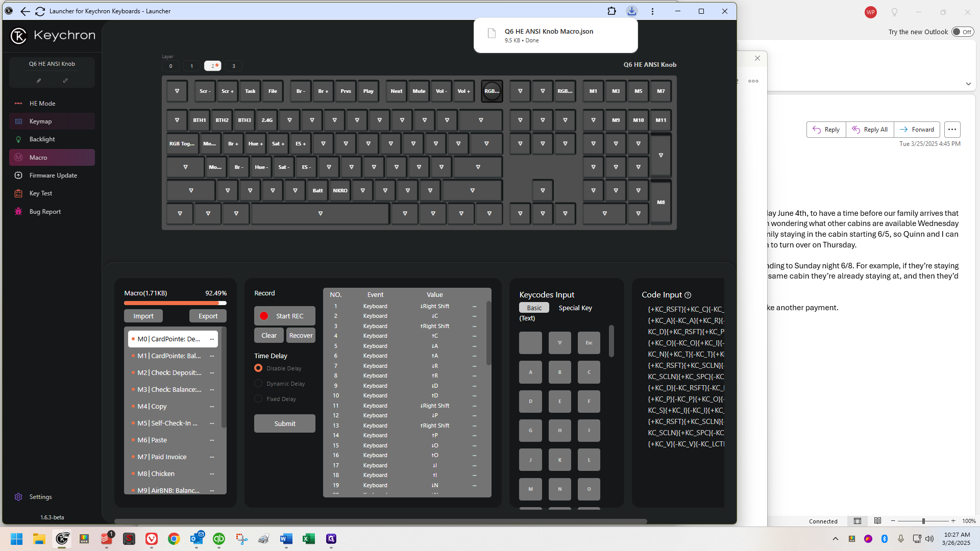The image size is (980, 551).
Task: Open the Bug Report section
Action: tap(52, 212)
